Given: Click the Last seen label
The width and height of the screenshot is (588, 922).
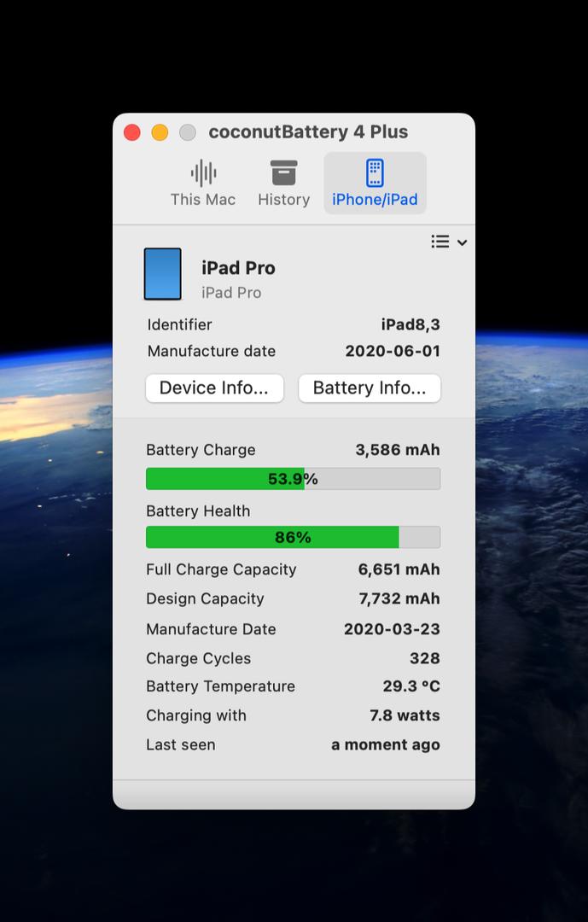Looking at the screenshot, I should (x=181, y=745).
